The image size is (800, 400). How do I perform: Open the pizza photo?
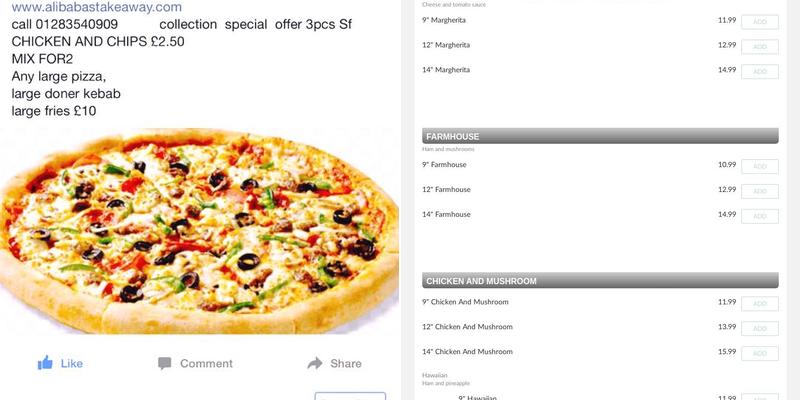(x=199, y=231)
